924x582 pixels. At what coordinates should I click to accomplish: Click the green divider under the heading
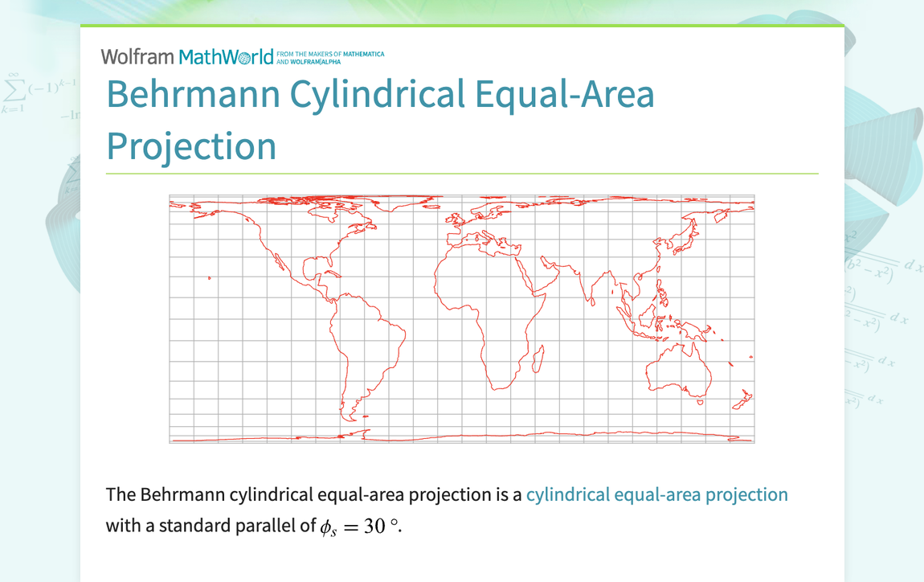(x=461, y=172)
